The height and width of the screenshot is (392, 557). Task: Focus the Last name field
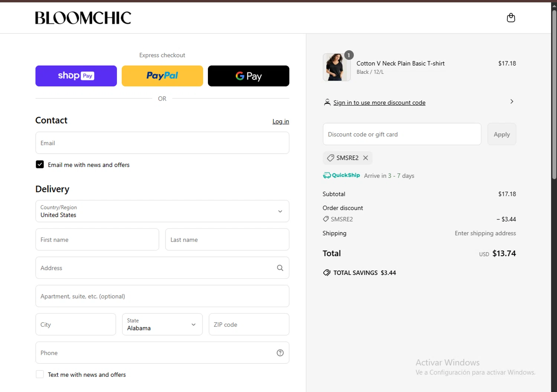[x=227, y=239]
